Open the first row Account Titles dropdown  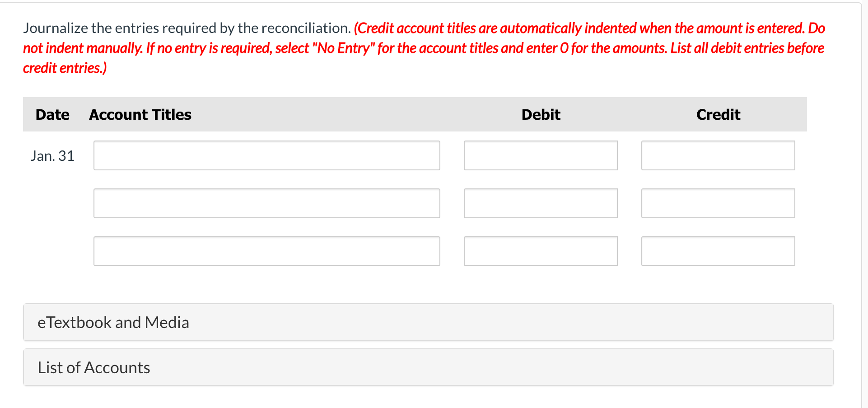266,155
